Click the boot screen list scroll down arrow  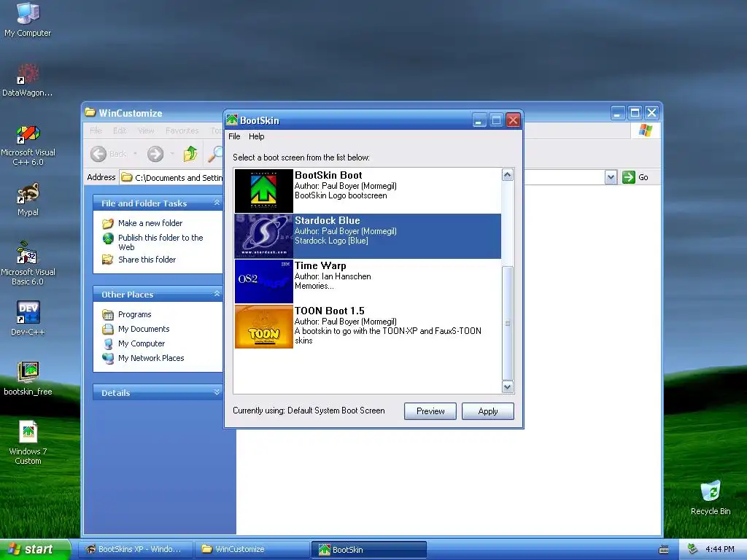point(508,386)
